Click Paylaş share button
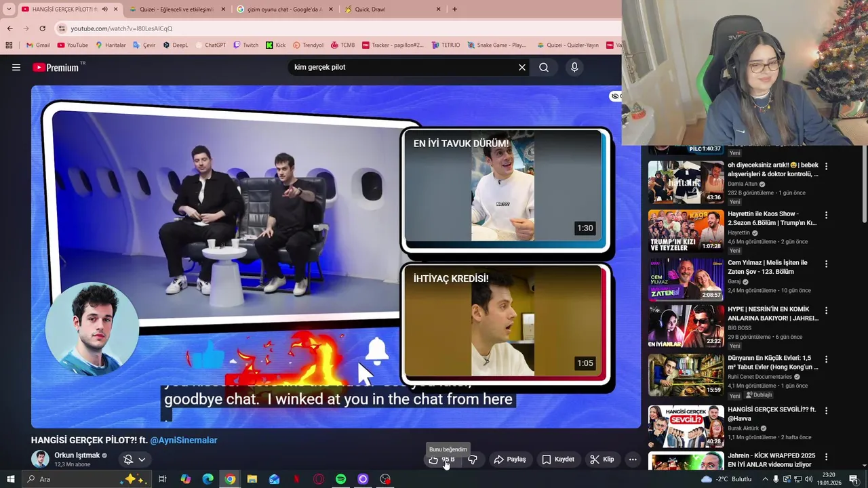The image size is (868, 488). click(510, 460)
